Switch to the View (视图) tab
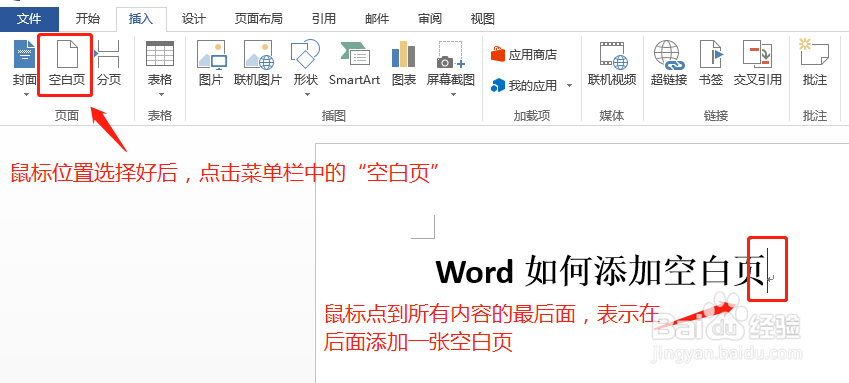 (482, 20)
